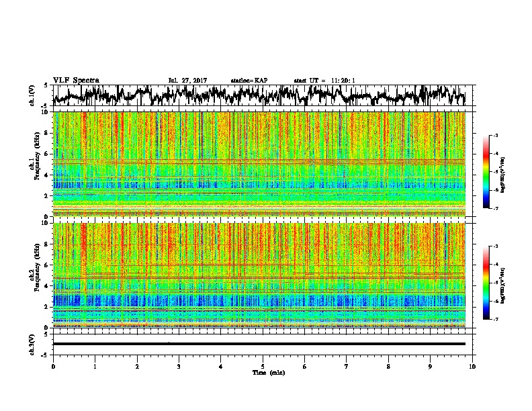Click time axis tick label "9"

(x=430, y=367)
